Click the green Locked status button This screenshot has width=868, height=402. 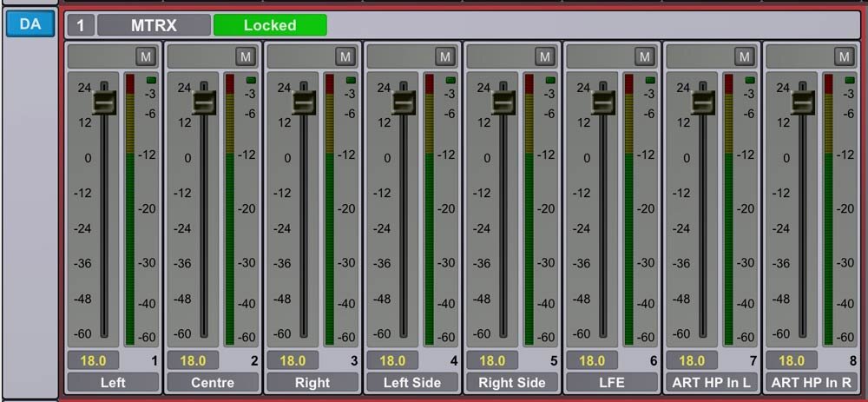click(x=270, y=25)
